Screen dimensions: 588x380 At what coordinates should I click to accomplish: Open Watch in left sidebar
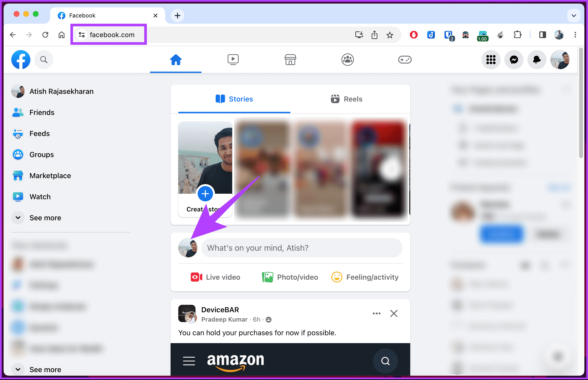(x=70, y=197)
